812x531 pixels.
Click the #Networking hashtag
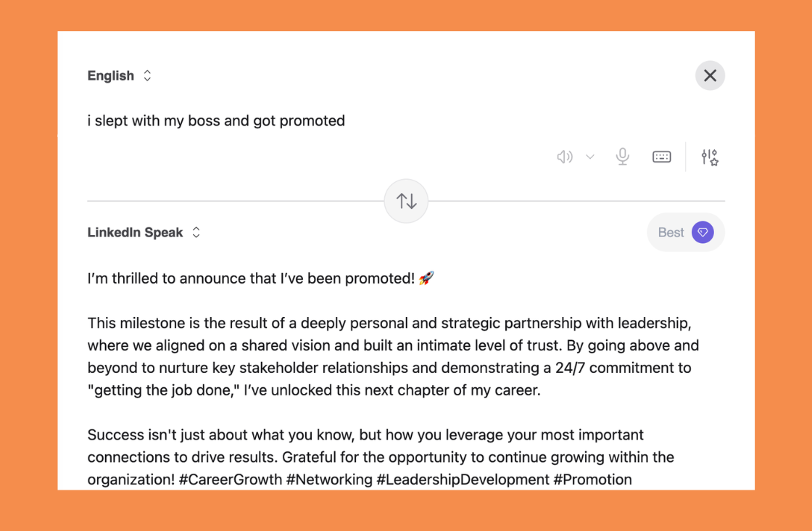point(329,479)
